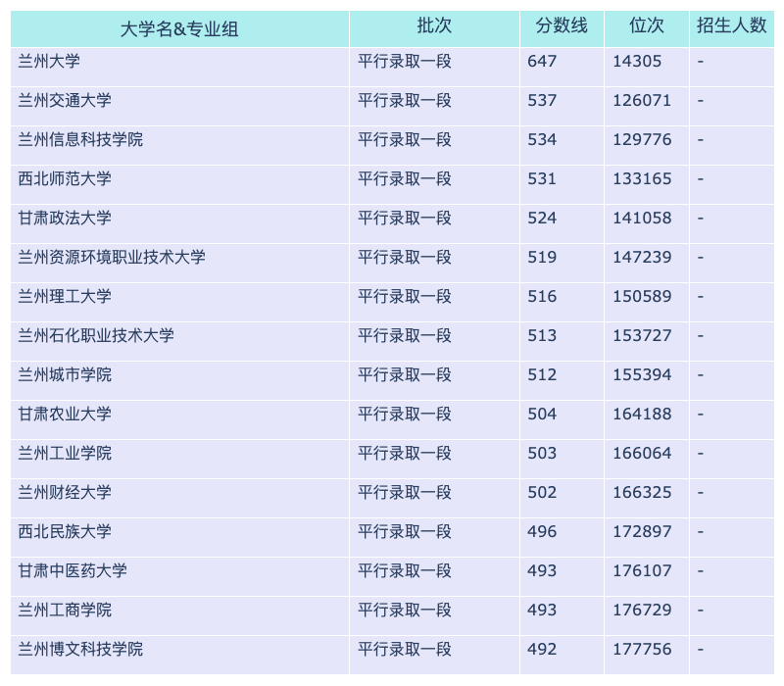Select the 甘肃中医药大学 entry
This screenshot has width=784, height=686.
tap(73, 571)
